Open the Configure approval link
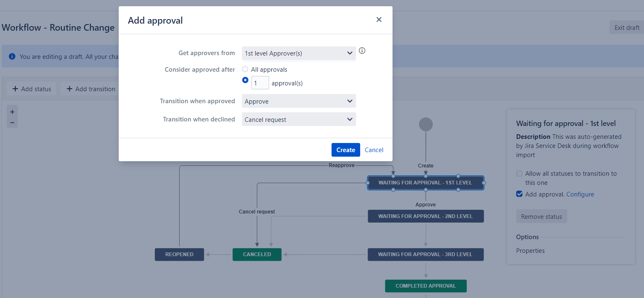 [x=580, y=194]
